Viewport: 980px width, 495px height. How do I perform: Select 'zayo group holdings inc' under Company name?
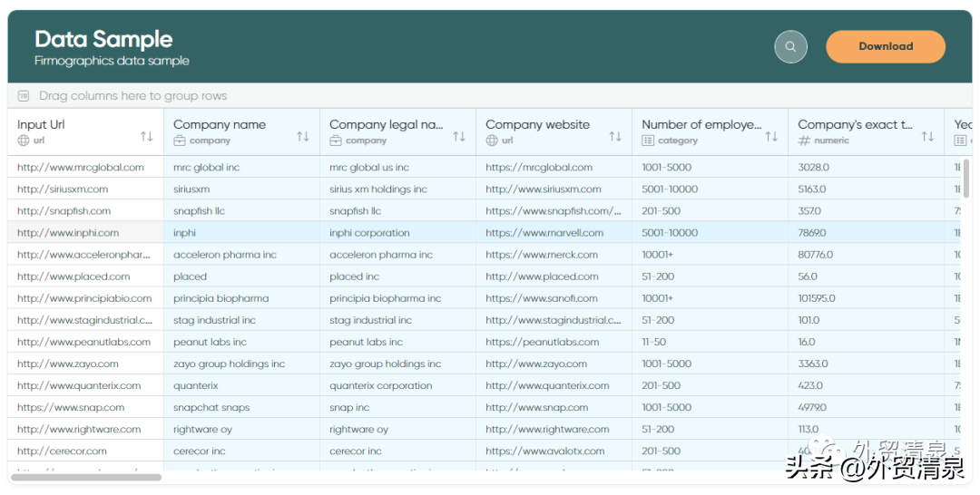(242, 364)
